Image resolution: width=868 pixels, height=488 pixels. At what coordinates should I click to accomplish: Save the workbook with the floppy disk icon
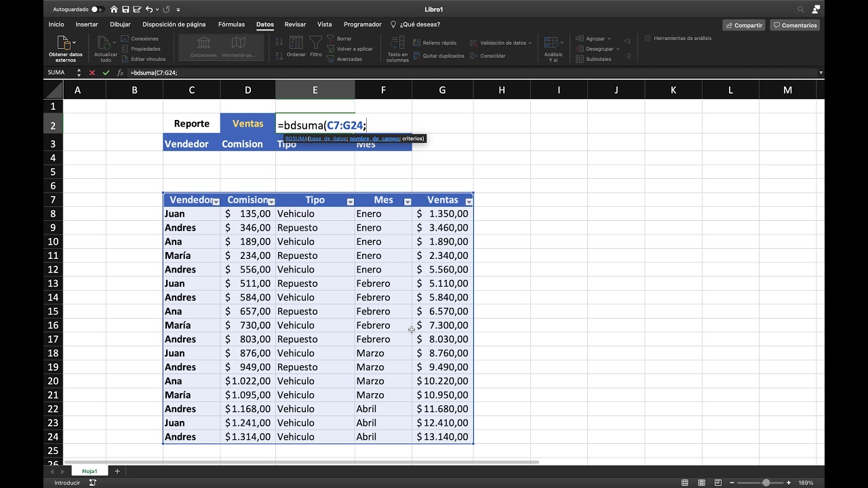pos(125,9)
